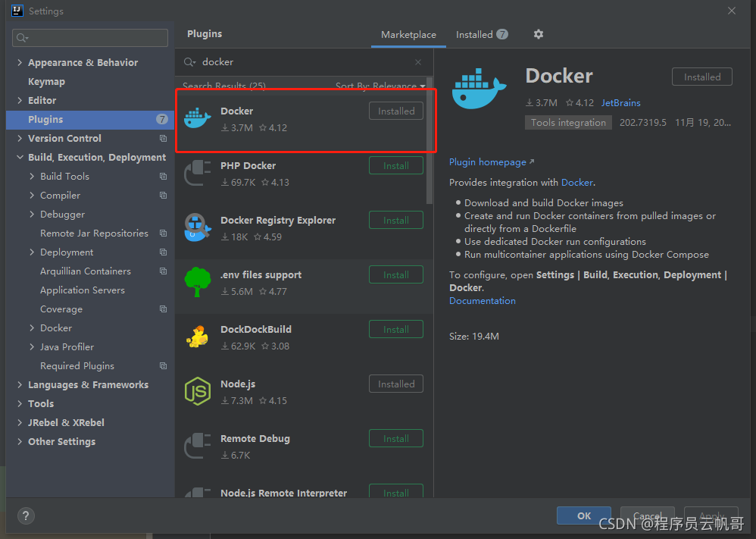Select Required Plugins in the tree
The width and height of the screenshot is (756, 539).
tap(77, 365)
